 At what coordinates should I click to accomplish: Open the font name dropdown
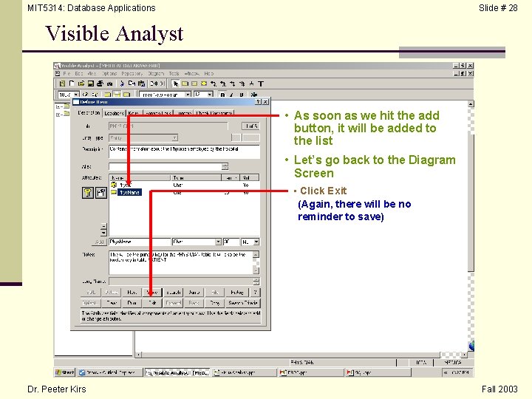(x=188, y=95)
